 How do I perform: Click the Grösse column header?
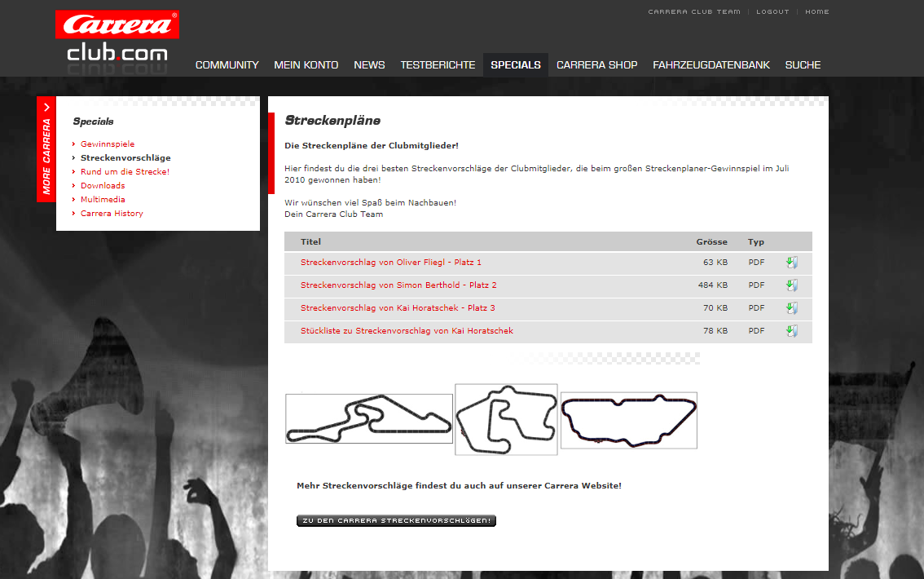click(x=711, y=241)
